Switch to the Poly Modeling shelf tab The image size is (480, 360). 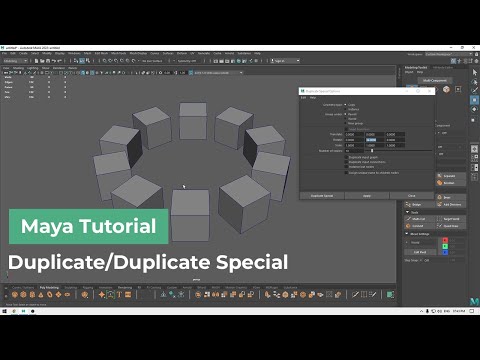tap(49, 287)
